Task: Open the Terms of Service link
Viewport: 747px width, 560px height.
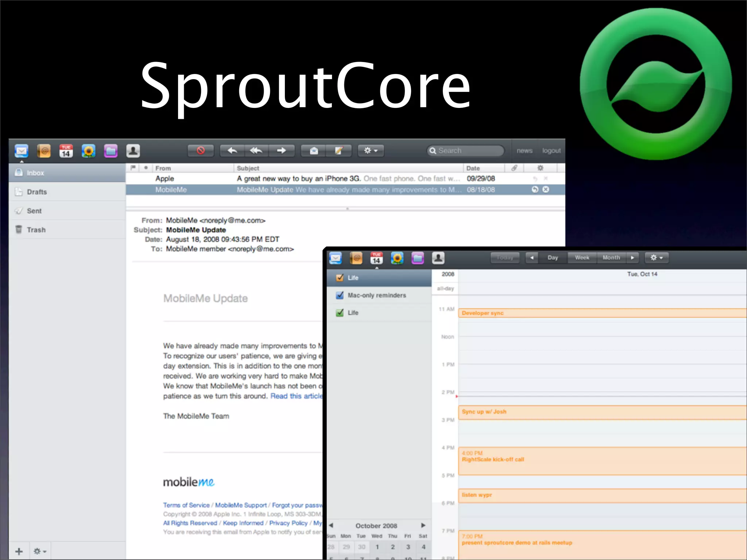Action: click(186, 505)
